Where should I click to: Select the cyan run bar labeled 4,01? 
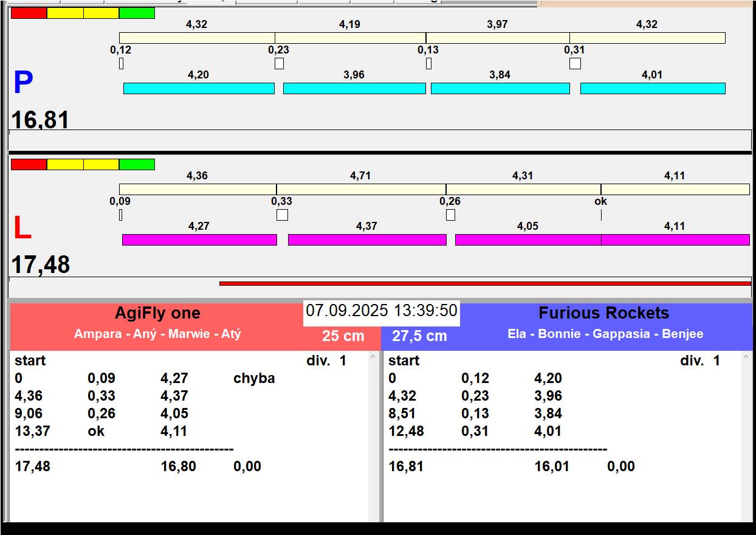click(x=653, y=88)
